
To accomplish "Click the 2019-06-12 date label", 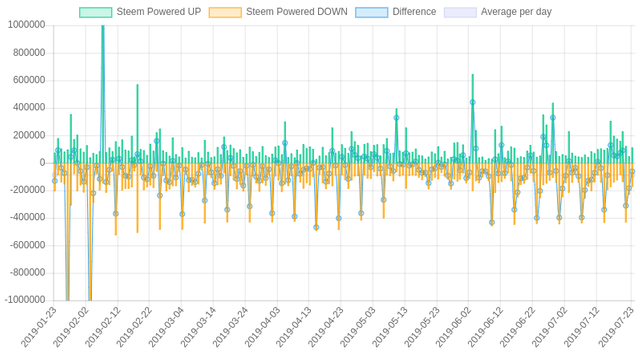I will pyautogui.click(x=485, y=328).
